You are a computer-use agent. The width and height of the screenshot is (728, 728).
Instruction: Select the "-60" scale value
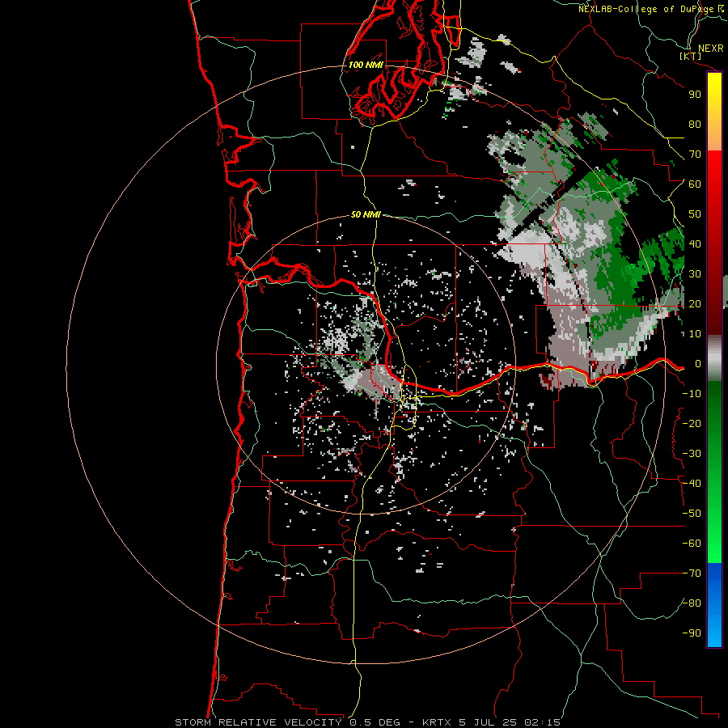692,544
